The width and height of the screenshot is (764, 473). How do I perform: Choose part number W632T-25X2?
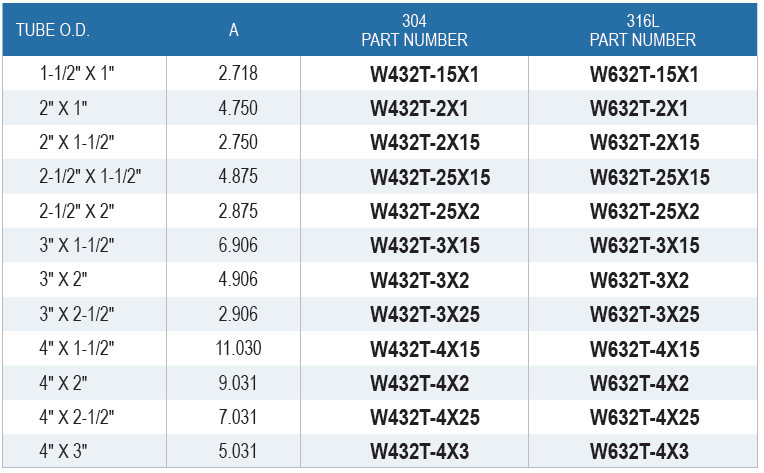[644, 212]
